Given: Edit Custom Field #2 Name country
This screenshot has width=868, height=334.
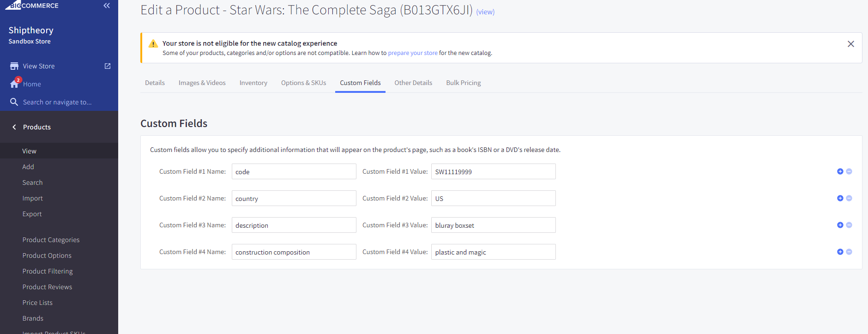Looking at the screenshot, I should 294,198.
